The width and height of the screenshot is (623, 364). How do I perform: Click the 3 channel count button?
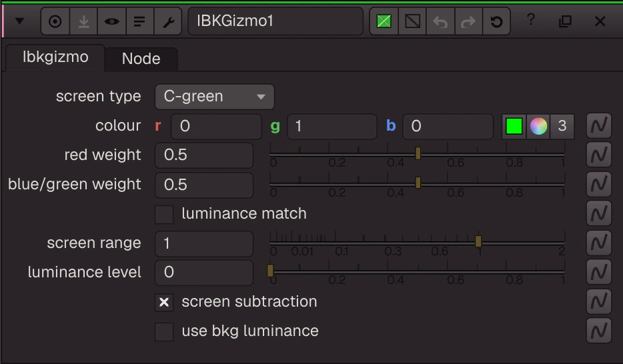pyautogui.click(x=562, y=126)
